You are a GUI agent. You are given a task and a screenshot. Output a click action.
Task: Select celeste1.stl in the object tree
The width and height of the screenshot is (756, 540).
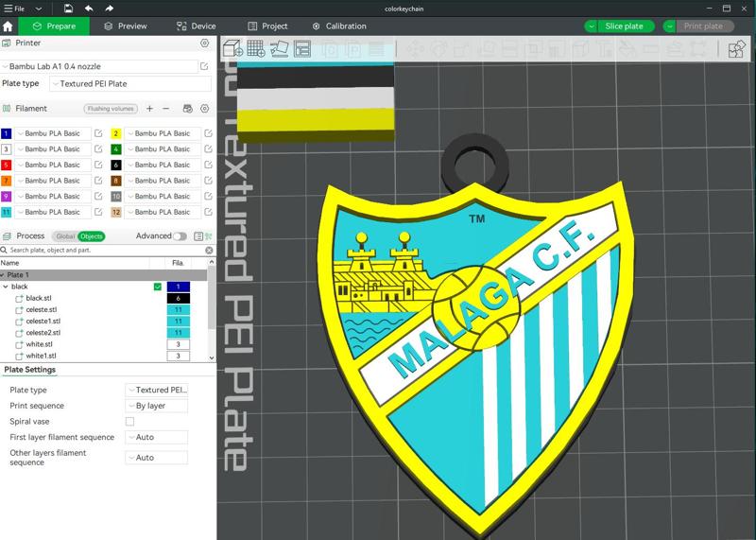pos(43,321)
